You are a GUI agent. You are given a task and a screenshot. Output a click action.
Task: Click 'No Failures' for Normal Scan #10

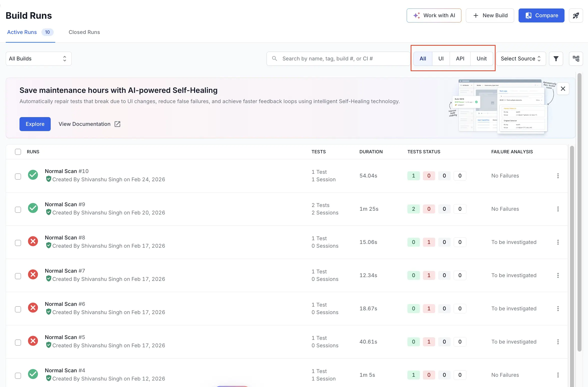[x=505, y=176]
